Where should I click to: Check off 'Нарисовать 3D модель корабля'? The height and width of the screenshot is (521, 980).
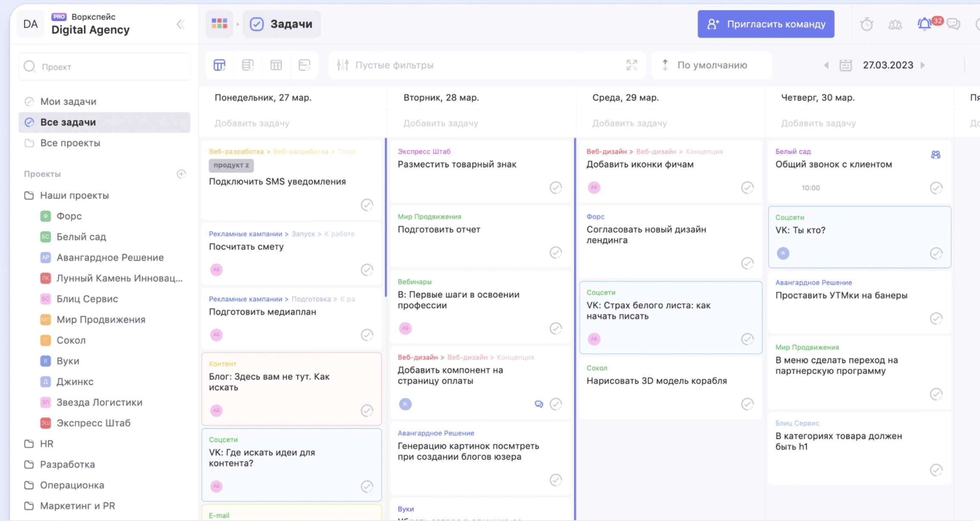tap(747, 404)
